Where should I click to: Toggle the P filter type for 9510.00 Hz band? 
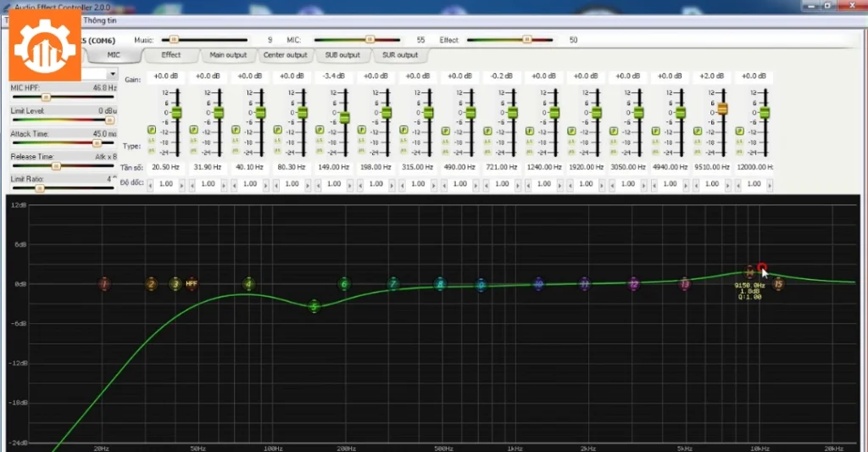click(698, 131)
